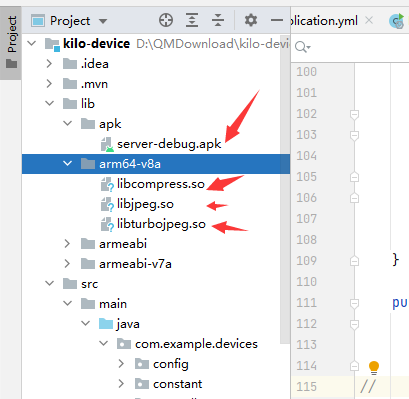Toggle code fold marker at line 109

pos(354,261)
